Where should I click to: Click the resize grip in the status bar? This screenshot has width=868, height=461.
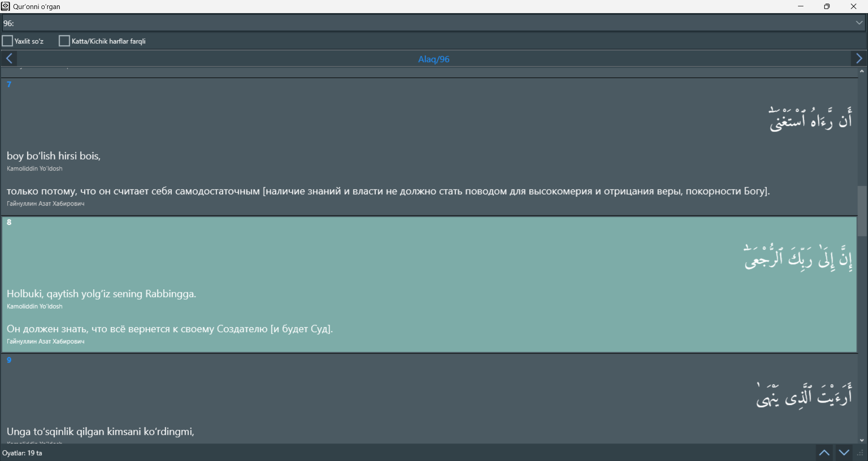(x=860, y=453)
